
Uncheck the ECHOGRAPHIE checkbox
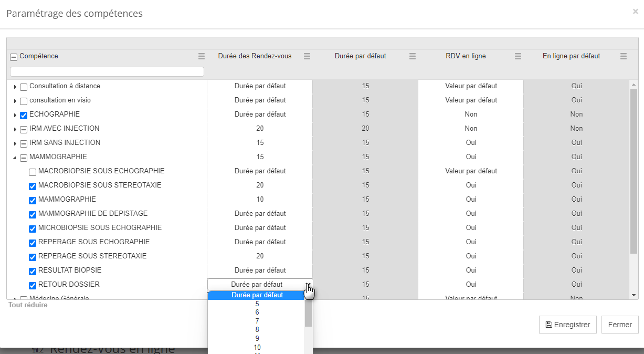tap(24, 115)
